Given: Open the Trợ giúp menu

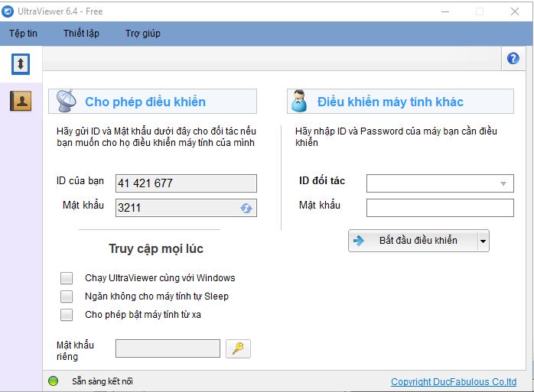Looking at the screenshot, I should 143,34.
